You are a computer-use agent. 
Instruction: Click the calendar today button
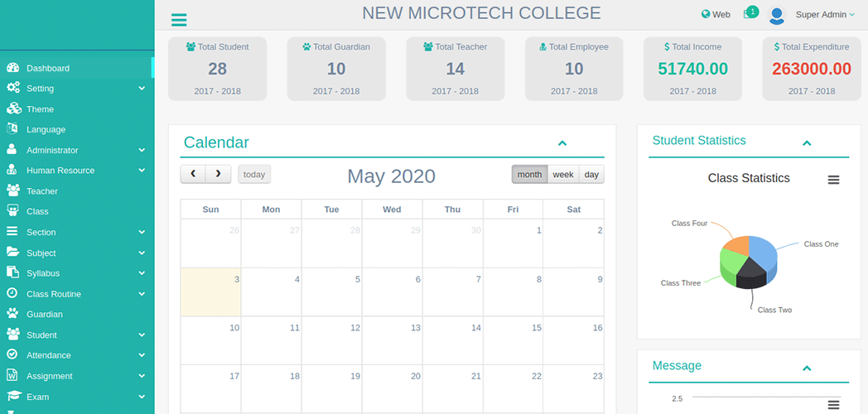point(254,175)
